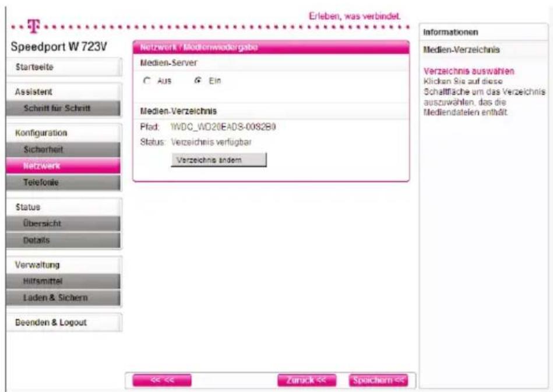The height and width of the screenshot is (392, 553).
Task: Click the Informationen panel header
Action: point(450,32)
